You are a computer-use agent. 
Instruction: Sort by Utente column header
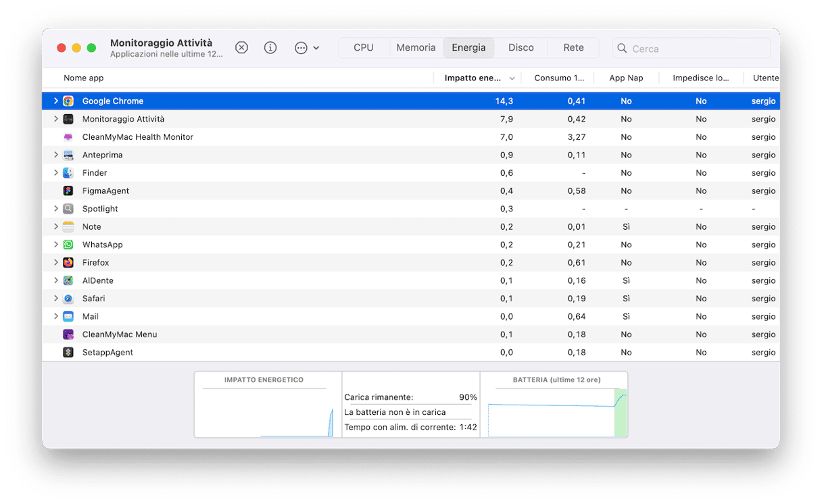pos(763,78)
